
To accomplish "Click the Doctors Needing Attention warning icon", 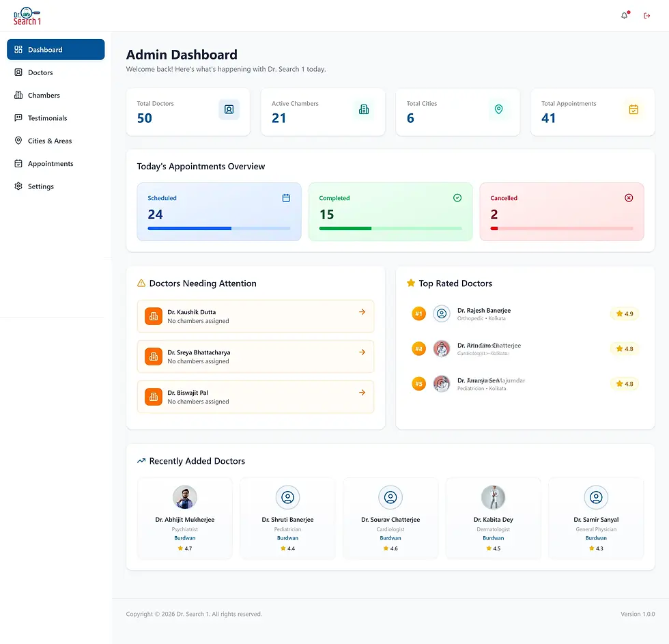I will pyautogui.click(x=141, y=283).
